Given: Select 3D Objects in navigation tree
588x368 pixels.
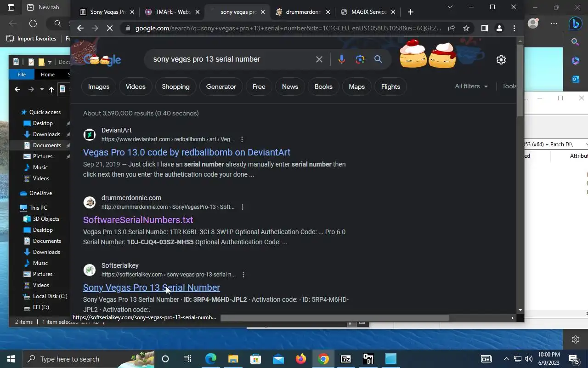Looking at the screenshot, I should [46, 219].
